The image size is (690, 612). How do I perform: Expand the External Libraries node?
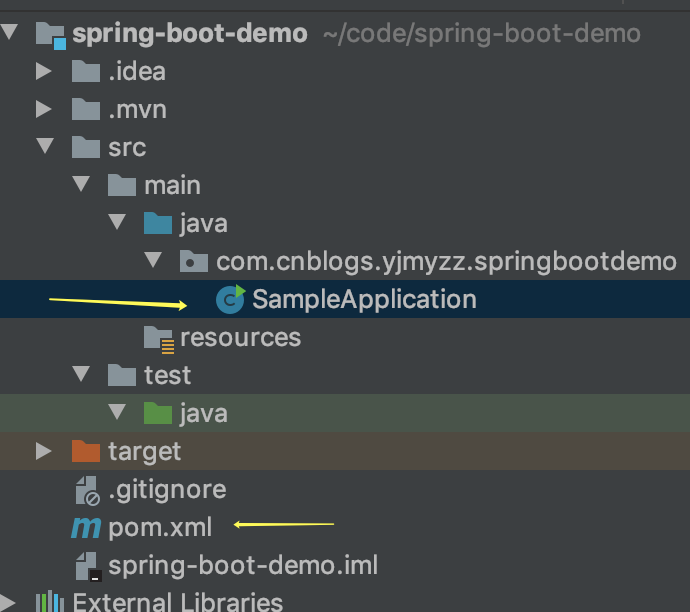[7, 602]
